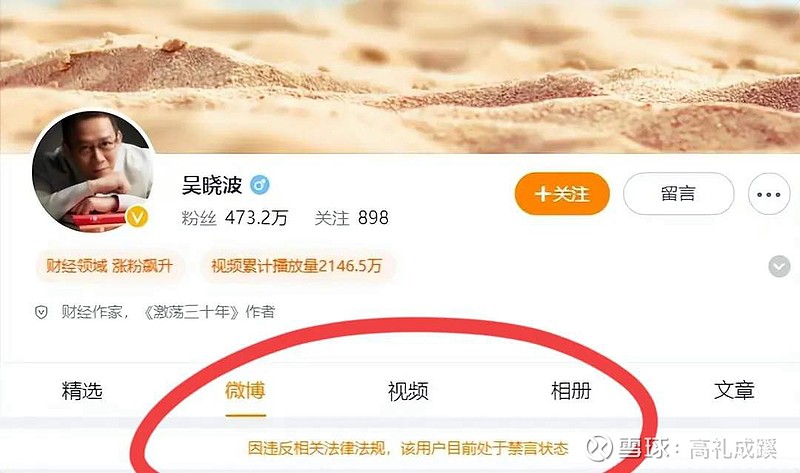Click the 关注 898 following count
Viewport: 800px width, 473px height.
352,218
